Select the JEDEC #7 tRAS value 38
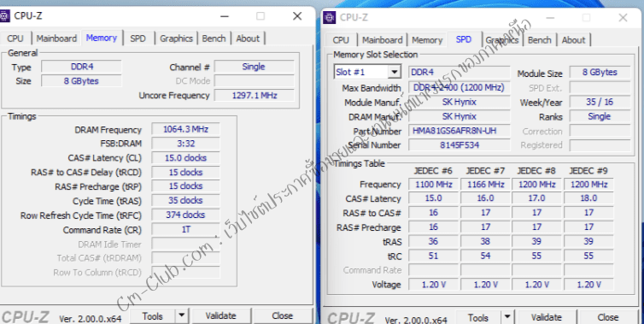 point(485,241)
